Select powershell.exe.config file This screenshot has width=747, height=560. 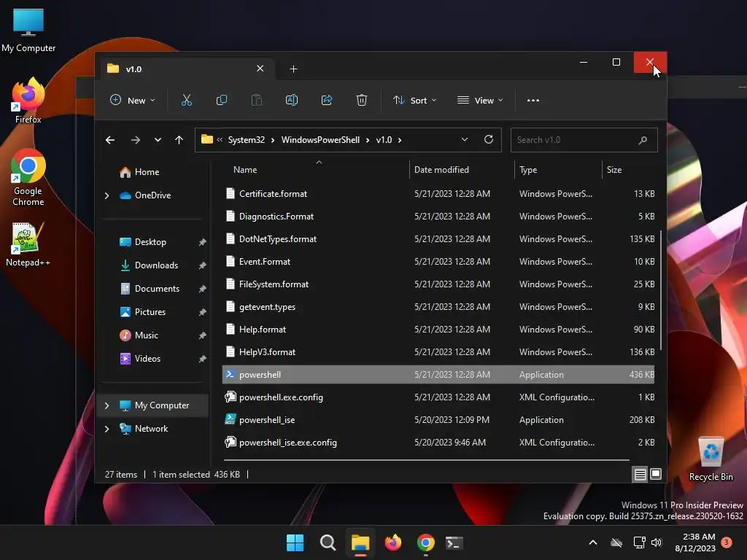pos(438,397)
